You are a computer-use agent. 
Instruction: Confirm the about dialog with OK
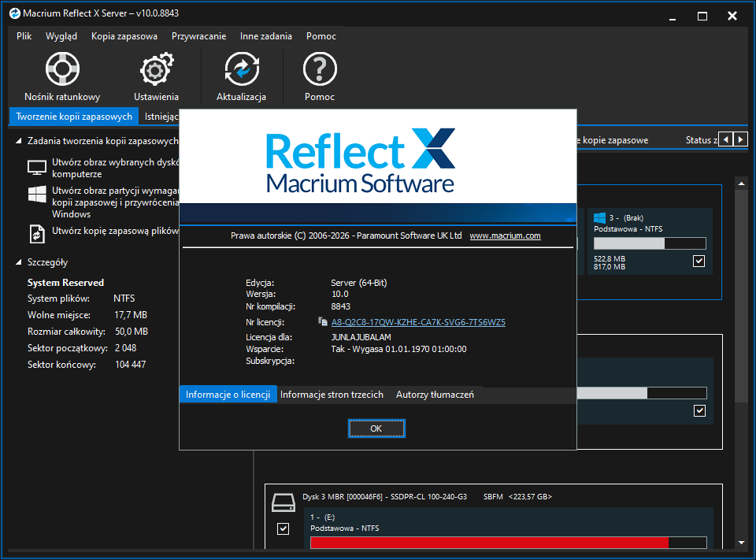(x=376, y=428)
